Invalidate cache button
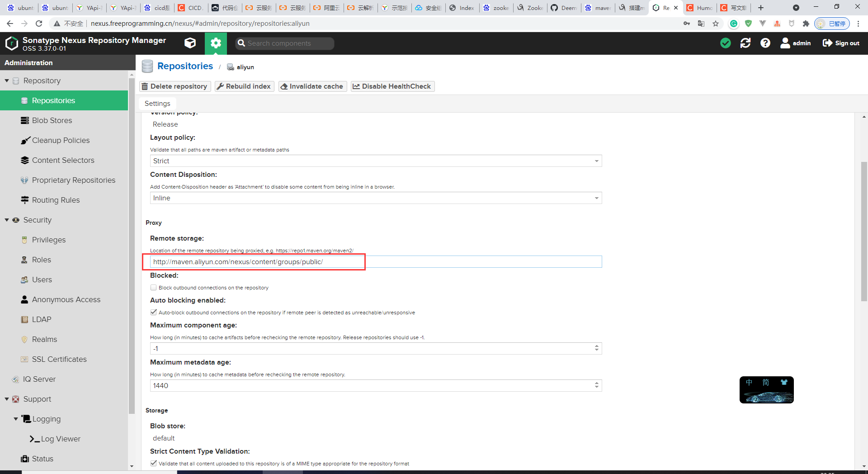Image resolution: width=868 pixels, height=474 pixels. pyautogui.click(x=312, y=86)
